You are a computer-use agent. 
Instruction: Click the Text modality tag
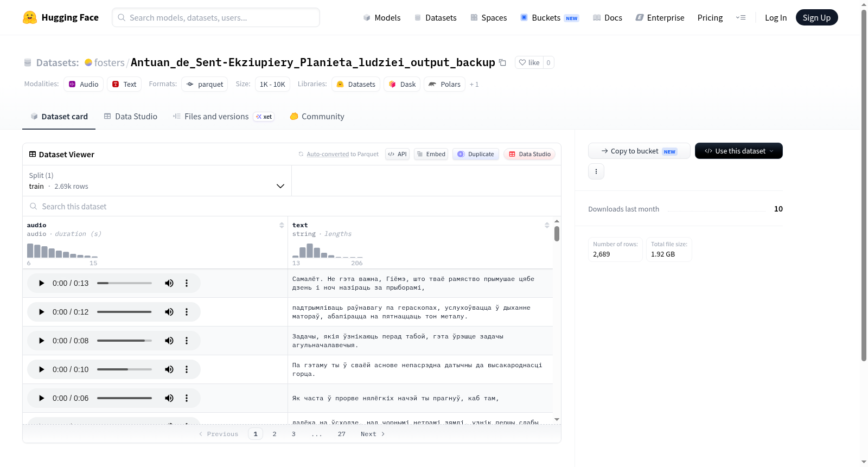click(124, 84)
